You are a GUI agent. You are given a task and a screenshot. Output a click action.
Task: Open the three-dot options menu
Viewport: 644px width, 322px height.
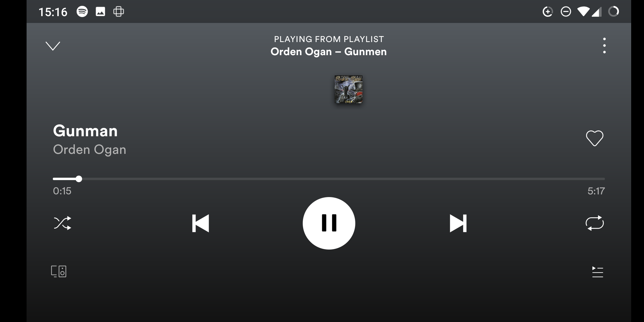coord(604,46)
